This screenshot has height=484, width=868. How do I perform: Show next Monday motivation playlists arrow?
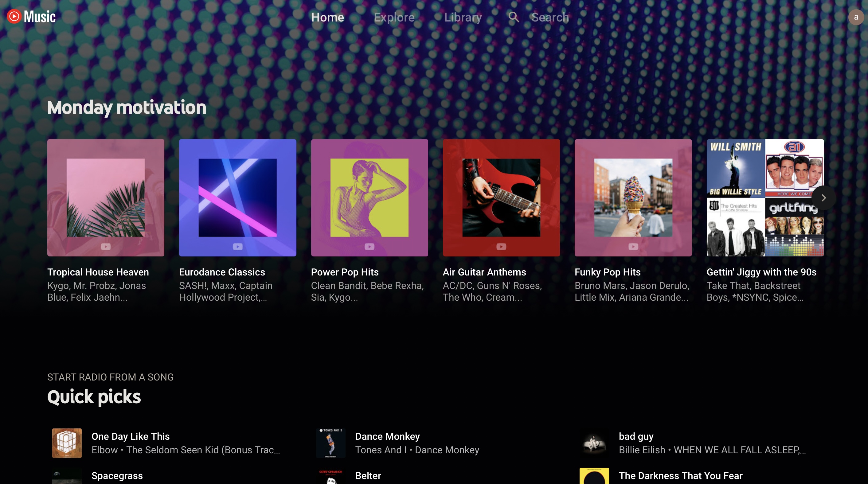tap(823, 198)
